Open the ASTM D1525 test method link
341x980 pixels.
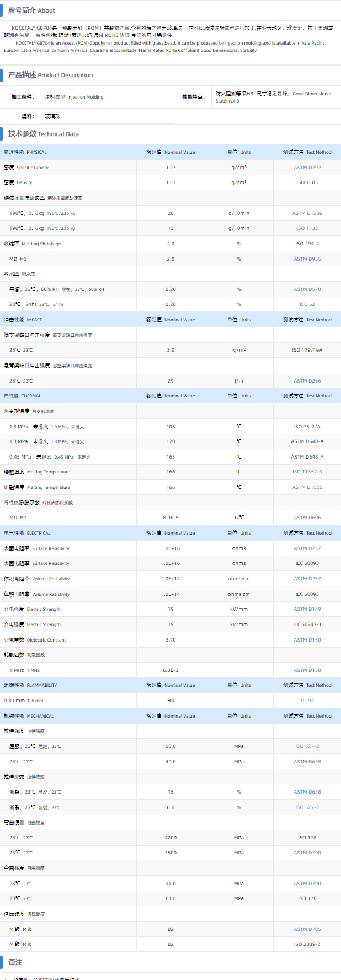(x=307, y=487)
